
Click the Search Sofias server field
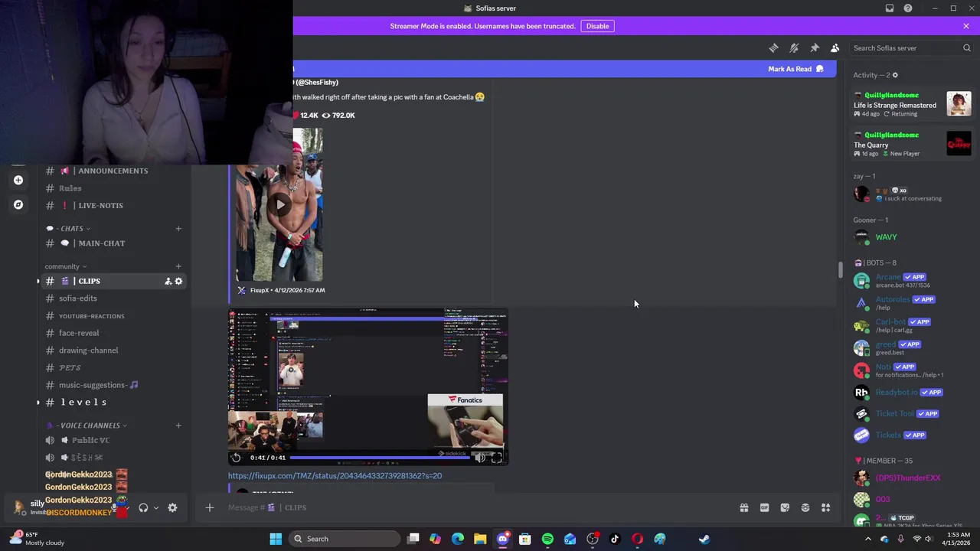pyautogui.click(x=911, y=47)
